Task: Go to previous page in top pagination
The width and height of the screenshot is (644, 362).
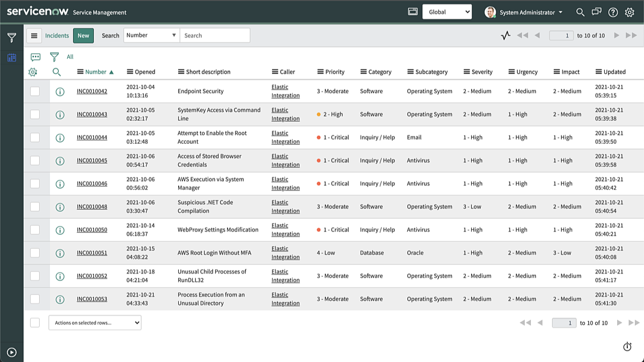Action: point(537,35)
